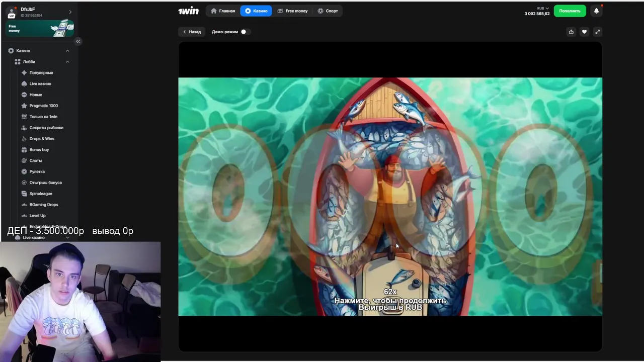Share the game via share icon
The height and width of the screenshot is (362, 644).
[x=571, y=32]
